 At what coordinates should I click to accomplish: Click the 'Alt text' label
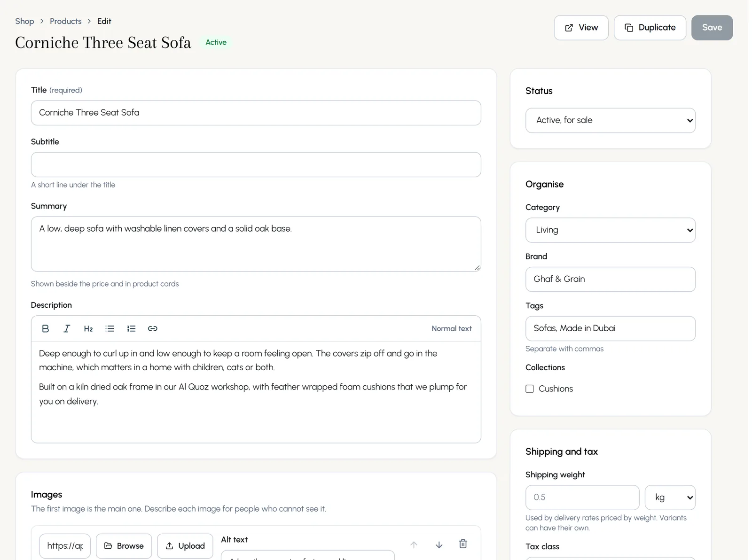coord(234,539)
